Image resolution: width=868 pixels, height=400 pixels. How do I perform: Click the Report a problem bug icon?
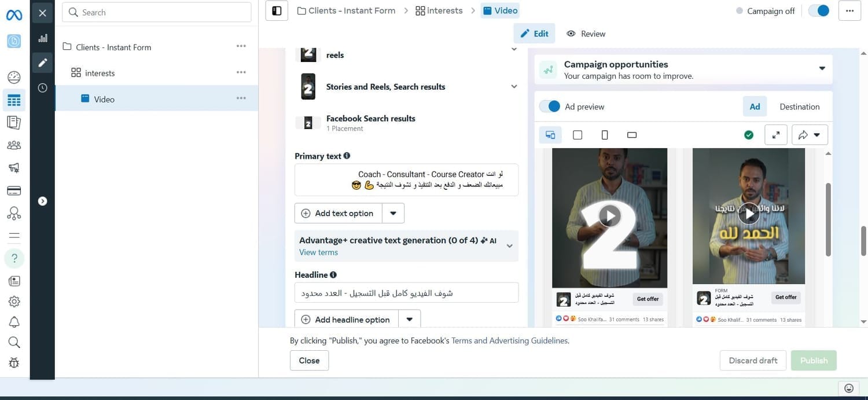click(x=14, y=363)
